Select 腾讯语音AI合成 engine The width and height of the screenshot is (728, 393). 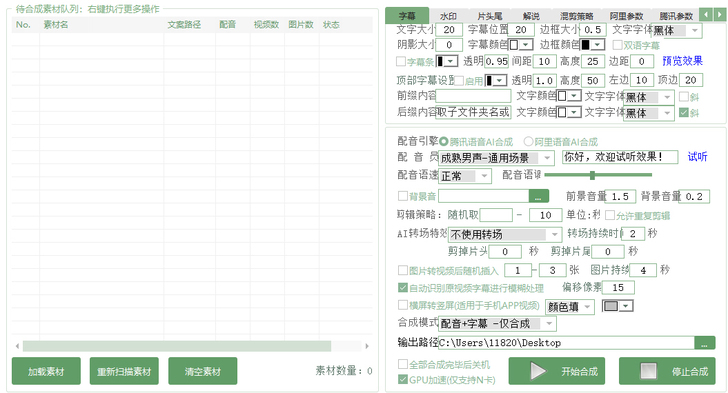tap(443, 141)
